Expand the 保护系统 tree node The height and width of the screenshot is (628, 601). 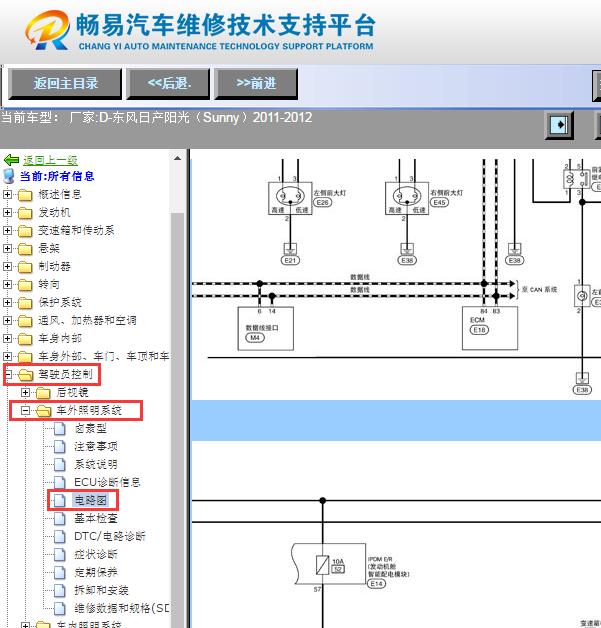[7, 303]
